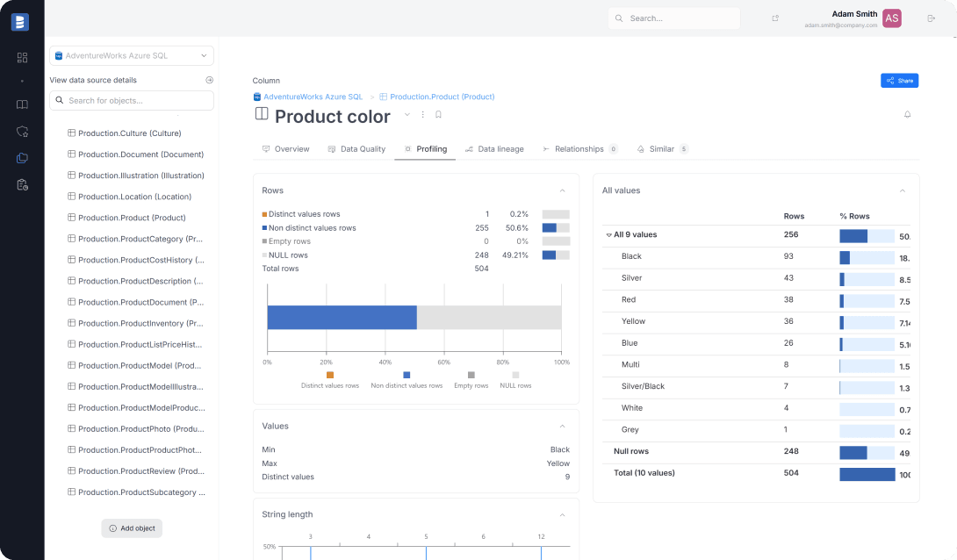Viewport: 957px width, 560px height.
Task: Click the Add object button
Action: pos(131,528)
